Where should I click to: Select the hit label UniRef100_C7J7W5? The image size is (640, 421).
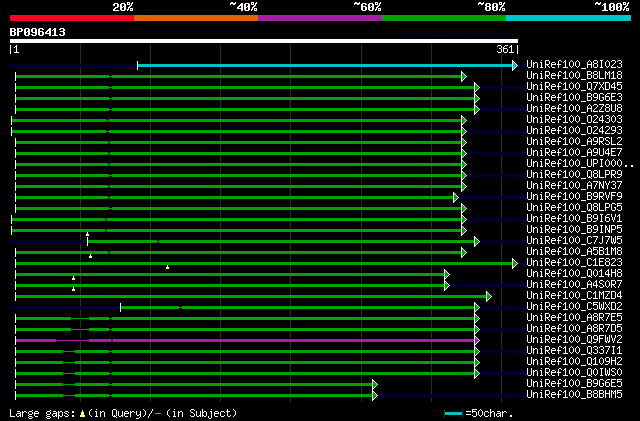(574, 241)
